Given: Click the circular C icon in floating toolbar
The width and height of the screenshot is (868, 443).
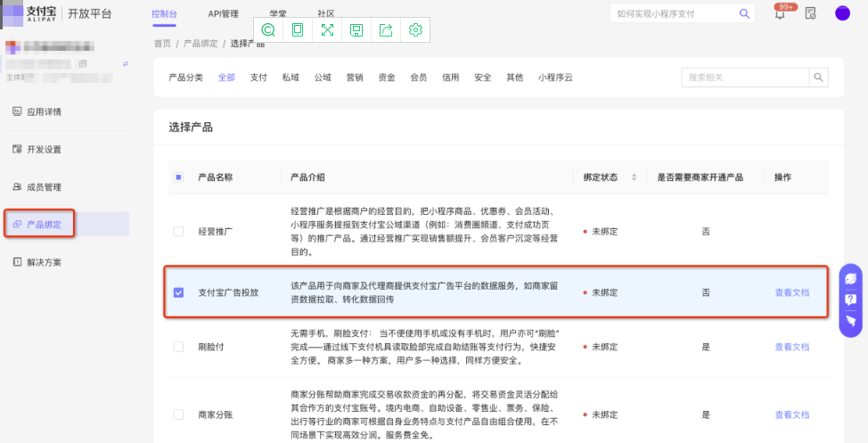Looking at the screenshot, I should tap(268, 30).
